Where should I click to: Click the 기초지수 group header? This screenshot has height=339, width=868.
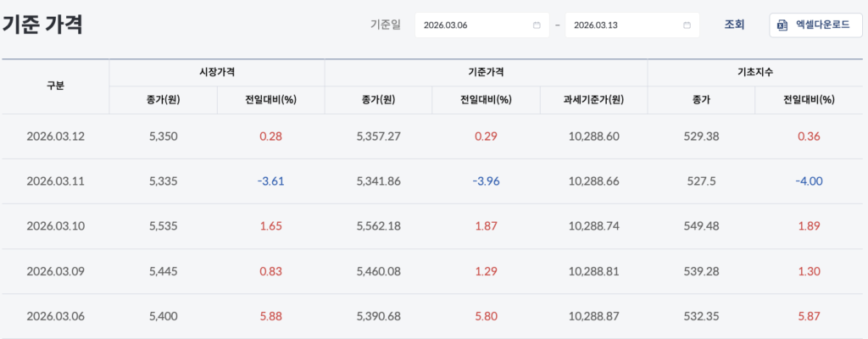click(x=755, y=73)
